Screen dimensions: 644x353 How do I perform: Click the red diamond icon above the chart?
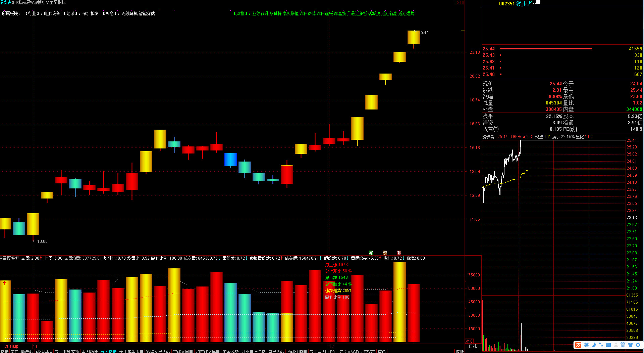pos(457,3)
